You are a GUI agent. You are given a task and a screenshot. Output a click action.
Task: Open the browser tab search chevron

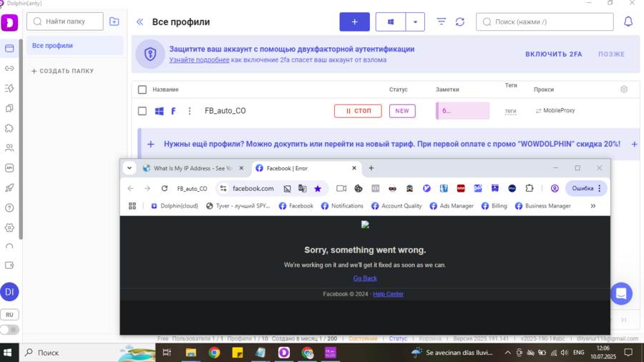point(130,168)
